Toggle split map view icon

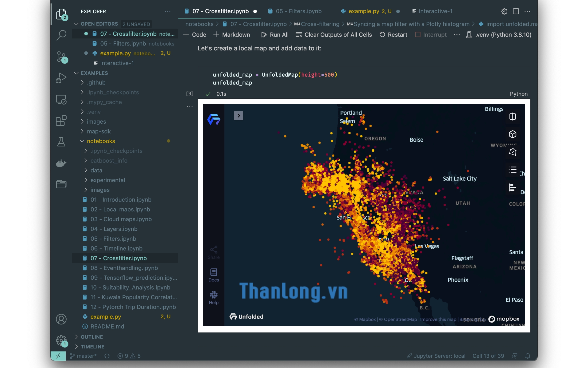[x=513, y=117]
